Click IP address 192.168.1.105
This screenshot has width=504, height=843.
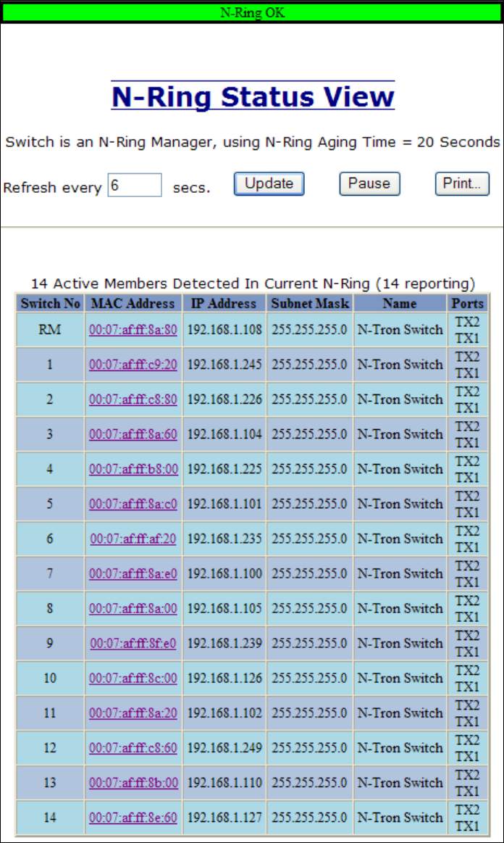click(224, 608)
